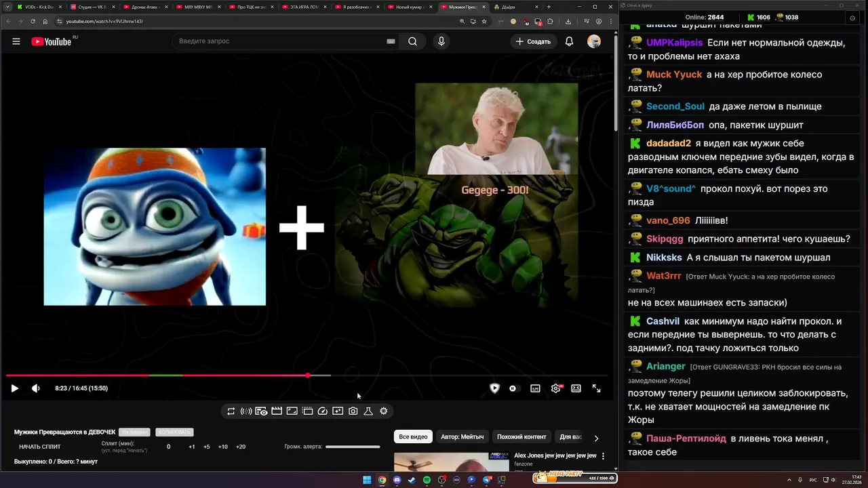This screenshot has width=868, height=488.
Task: Click the Создать button
Action: (533, 41)
